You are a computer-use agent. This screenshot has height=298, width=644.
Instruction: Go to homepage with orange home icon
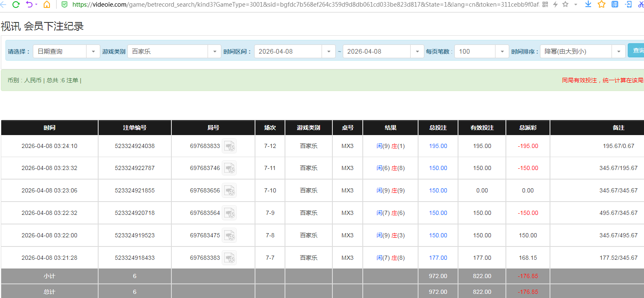point(46,5)
